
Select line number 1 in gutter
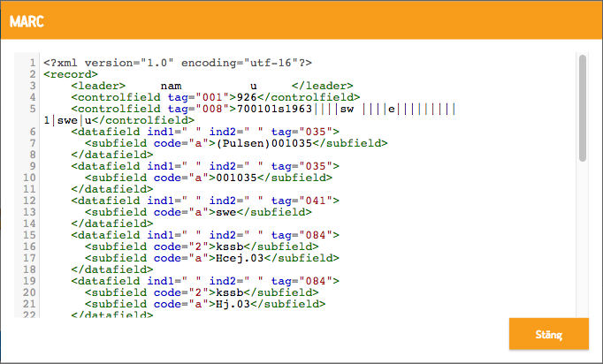click(33, 63)
